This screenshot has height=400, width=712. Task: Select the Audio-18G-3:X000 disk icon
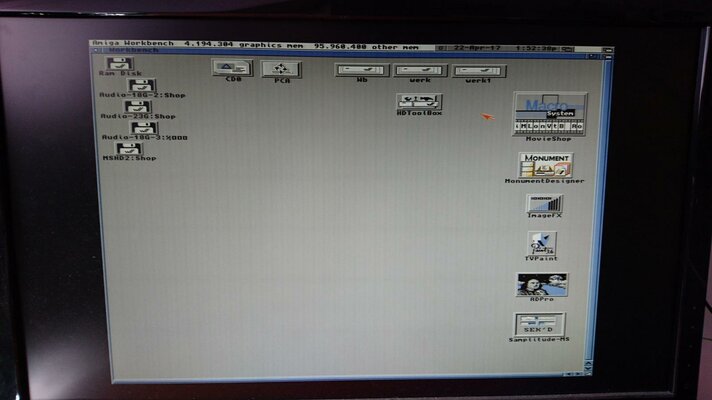144,128
